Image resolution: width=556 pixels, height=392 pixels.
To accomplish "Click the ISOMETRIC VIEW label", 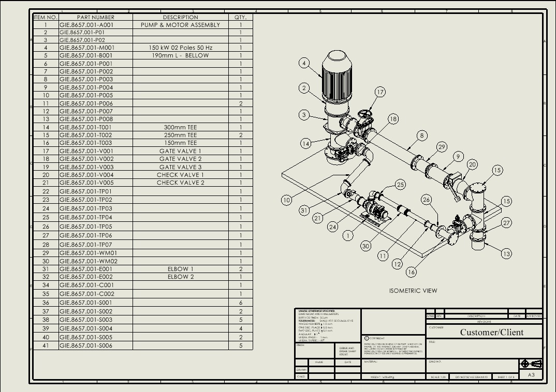I will pyautogui.click(x=413, y=291).
